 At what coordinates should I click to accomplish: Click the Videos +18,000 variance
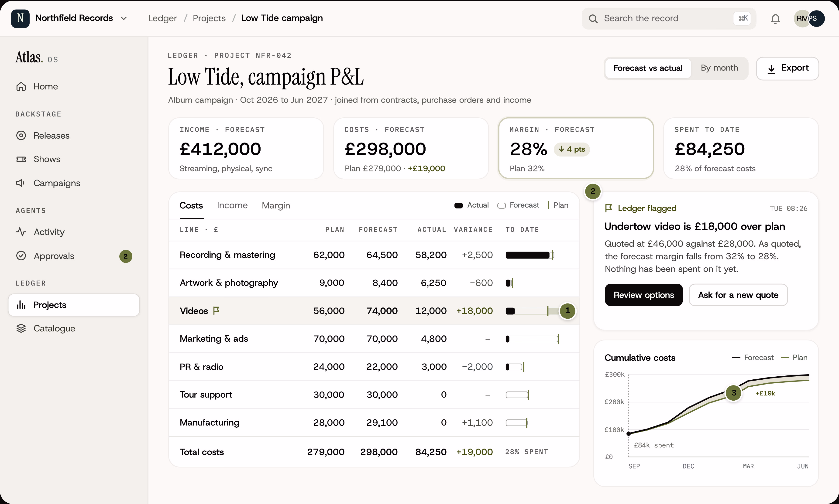tap(474, 311)
